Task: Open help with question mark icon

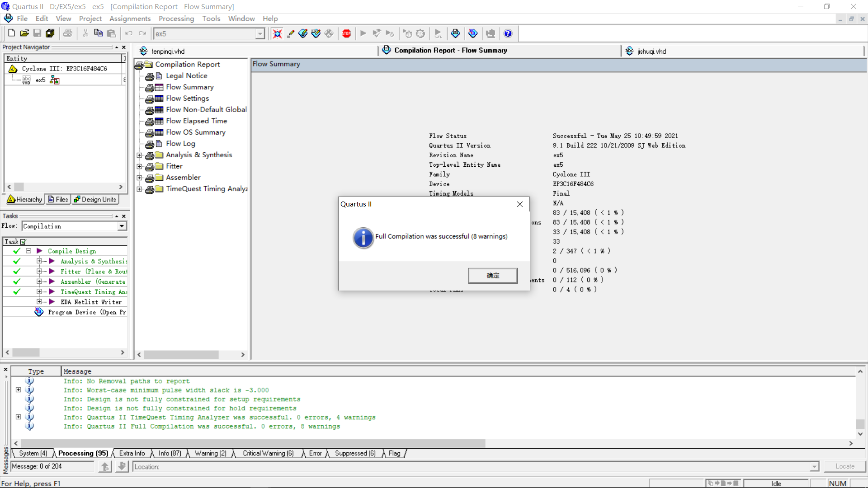Action: [x=508, y=33]
